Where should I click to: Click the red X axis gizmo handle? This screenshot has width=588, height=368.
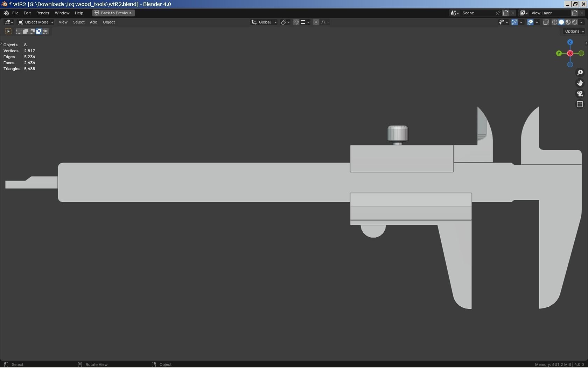click(570, 53)
